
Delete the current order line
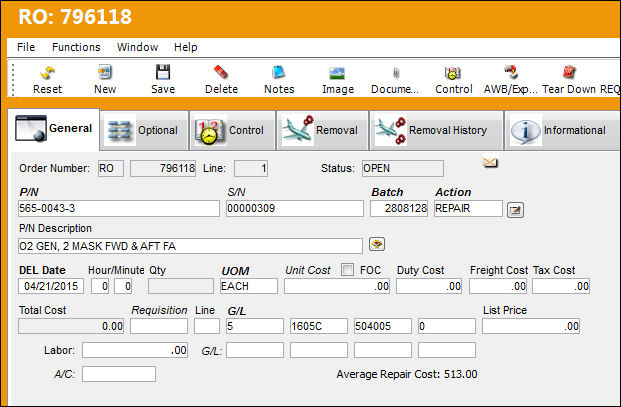pyautogui.click(x=221, y=72)
